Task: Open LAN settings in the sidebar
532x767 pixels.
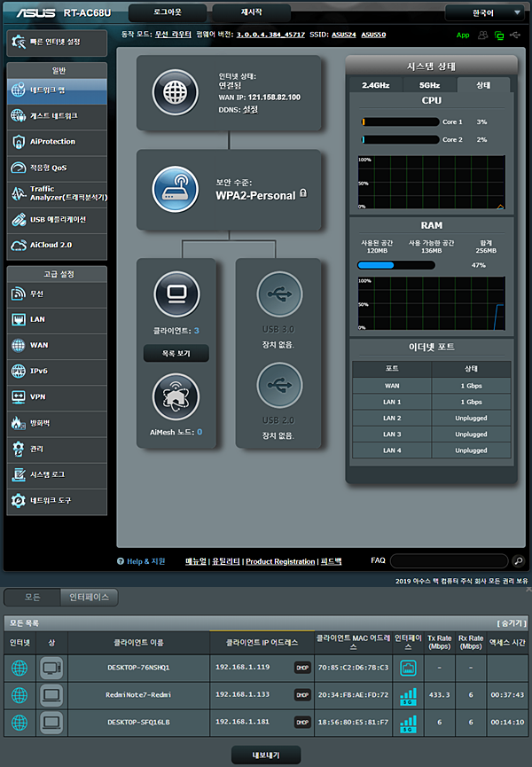Action: (57, 320)
